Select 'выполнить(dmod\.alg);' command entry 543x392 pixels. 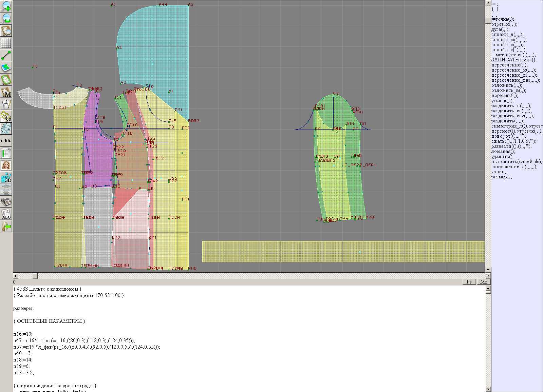click(517, 162)
